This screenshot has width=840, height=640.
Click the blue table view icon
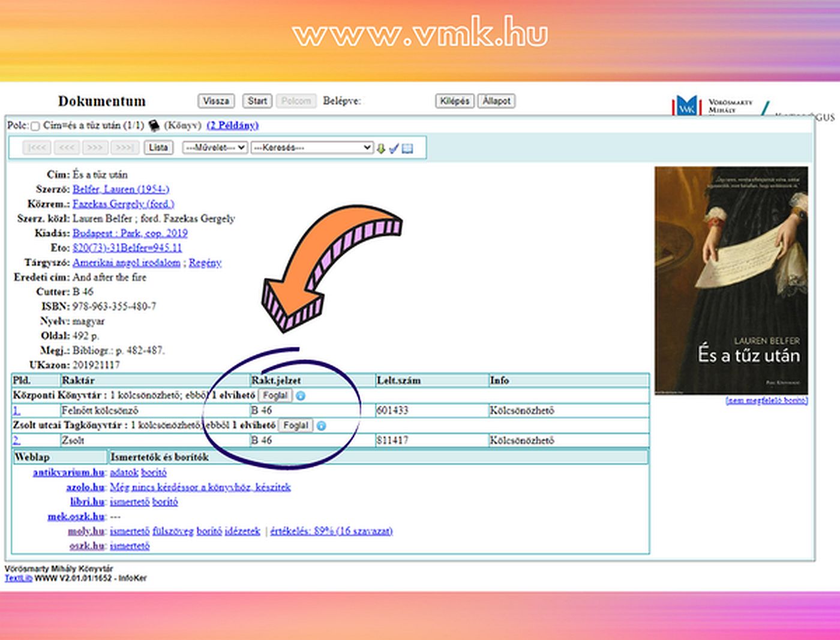pyautogui.click(x=407, y=148)
